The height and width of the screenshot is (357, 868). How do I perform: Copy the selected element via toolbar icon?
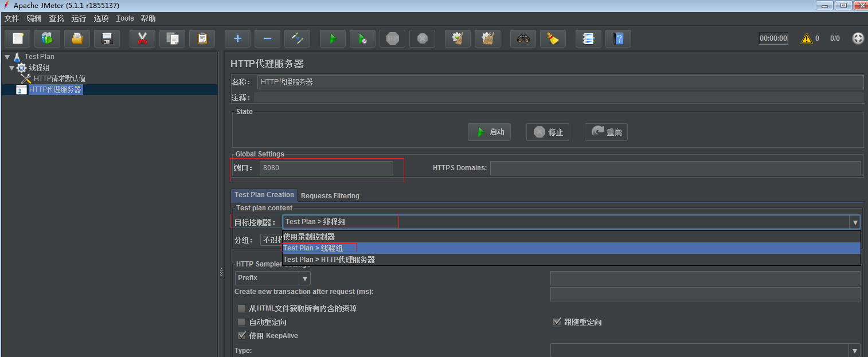173,38
